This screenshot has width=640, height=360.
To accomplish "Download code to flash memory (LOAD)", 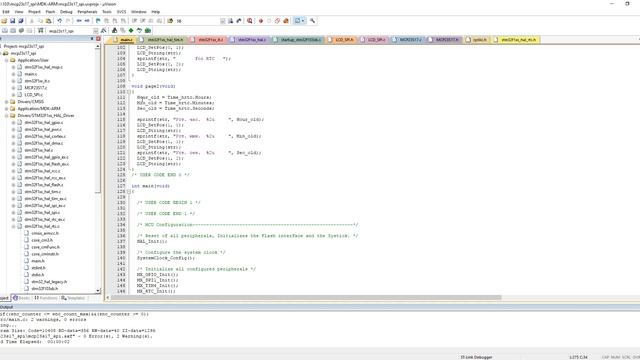I will pyautogui.click(x=41, y=31).
